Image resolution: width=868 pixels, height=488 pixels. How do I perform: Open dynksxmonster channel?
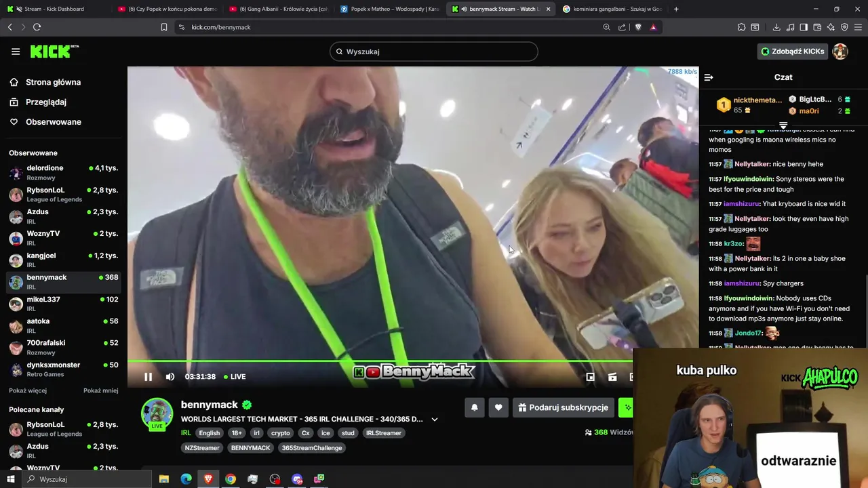64,369
